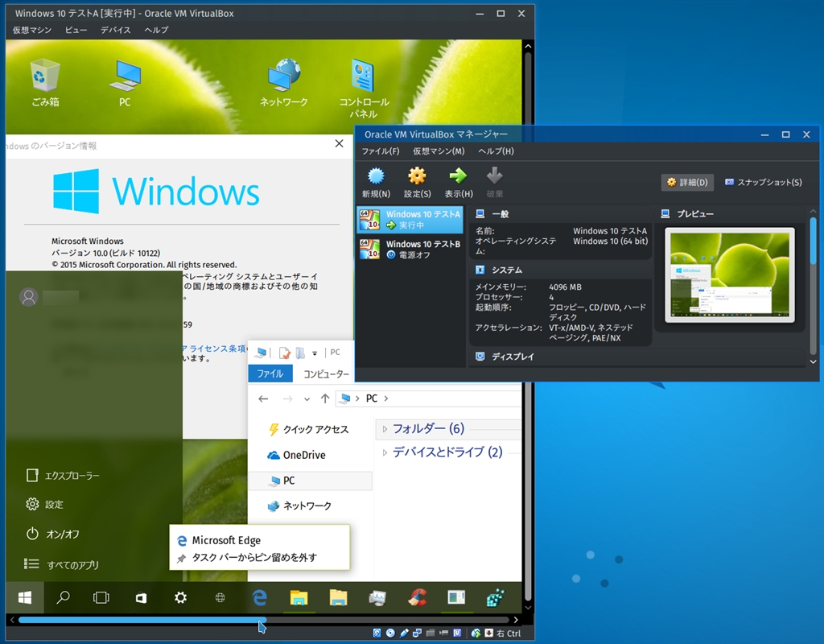This screenshot has height=644, width=824.
Task: Open 仮想マシン(M) menu in VirtualBox Manager
Action: [439, 151]
